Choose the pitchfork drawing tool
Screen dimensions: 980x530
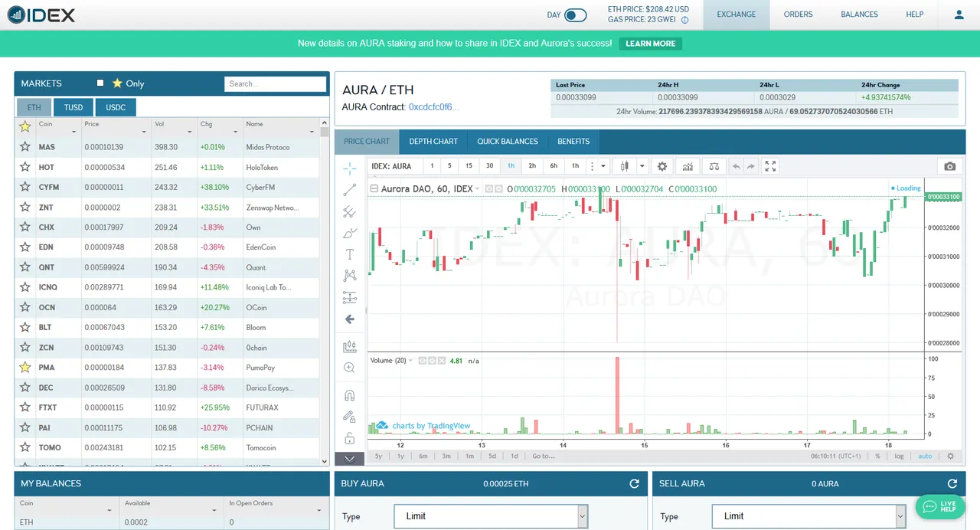click(350, 211)
